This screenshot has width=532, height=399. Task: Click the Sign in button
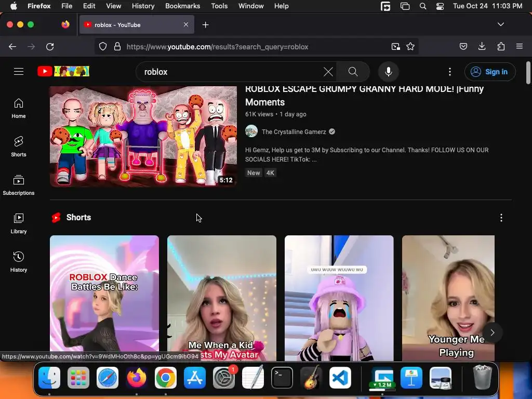pyautogui.click(x=490, y=72)
